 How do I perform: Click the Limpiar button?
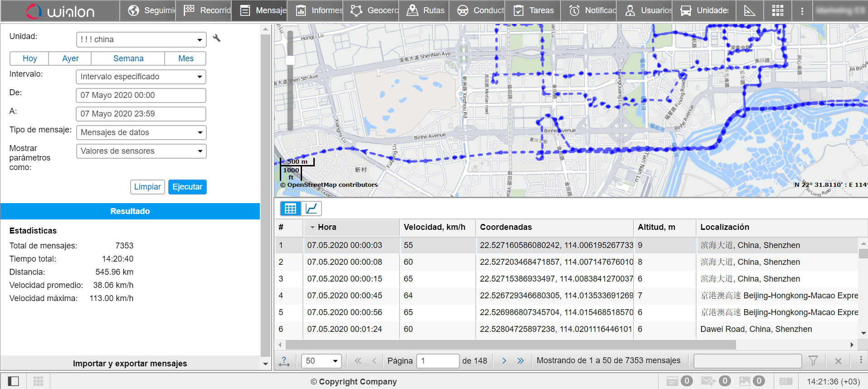pos(147,187)
